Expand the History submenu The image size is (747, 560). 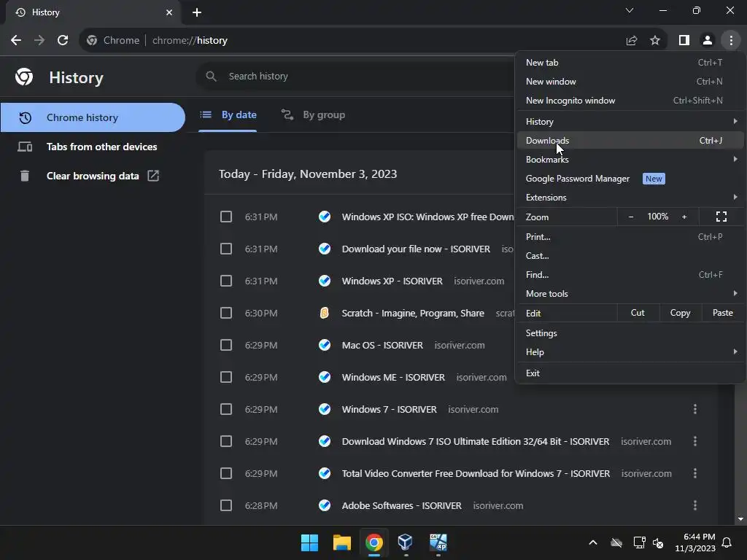pos(630,122)
